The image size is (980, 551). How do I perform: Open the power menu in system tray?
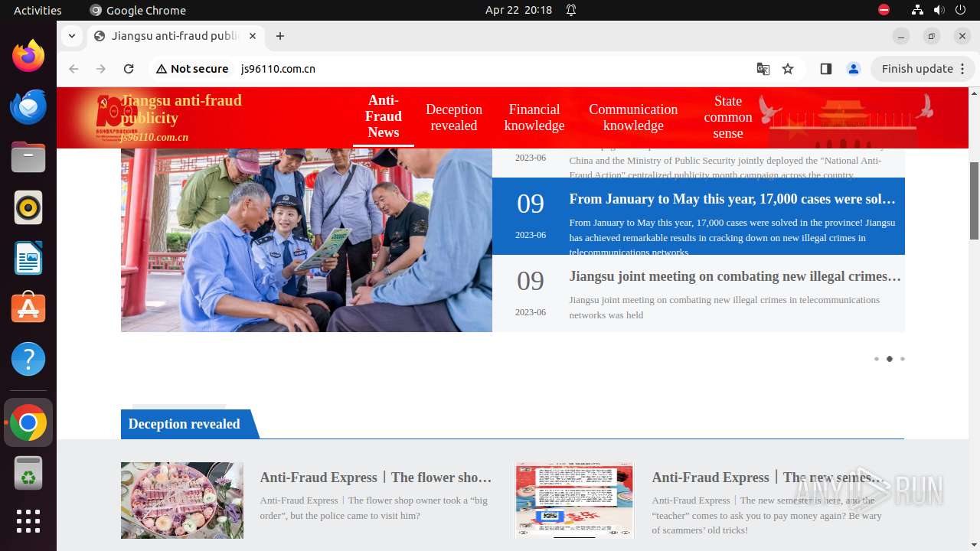(x=960, y=10)
